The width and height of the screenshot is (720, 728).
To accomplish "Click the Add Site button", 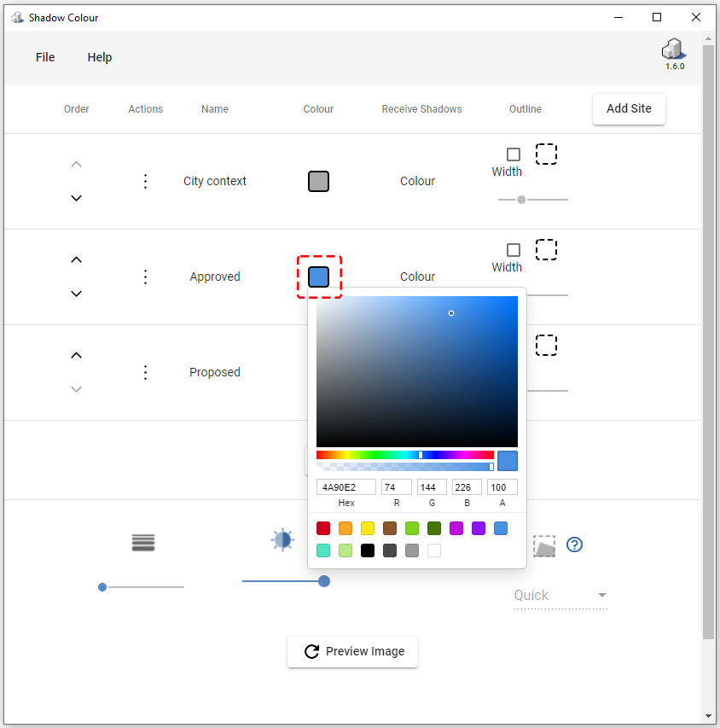I will click(629, 108).
